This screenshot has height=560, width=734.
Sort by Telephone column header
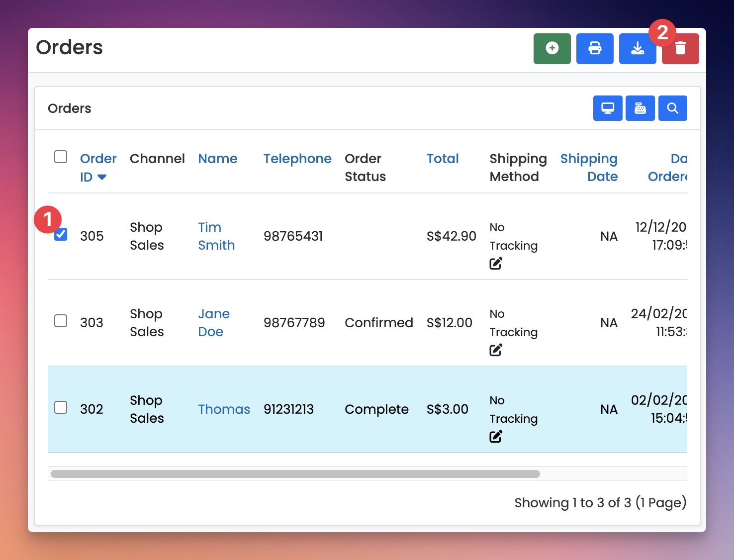[297, 159]
